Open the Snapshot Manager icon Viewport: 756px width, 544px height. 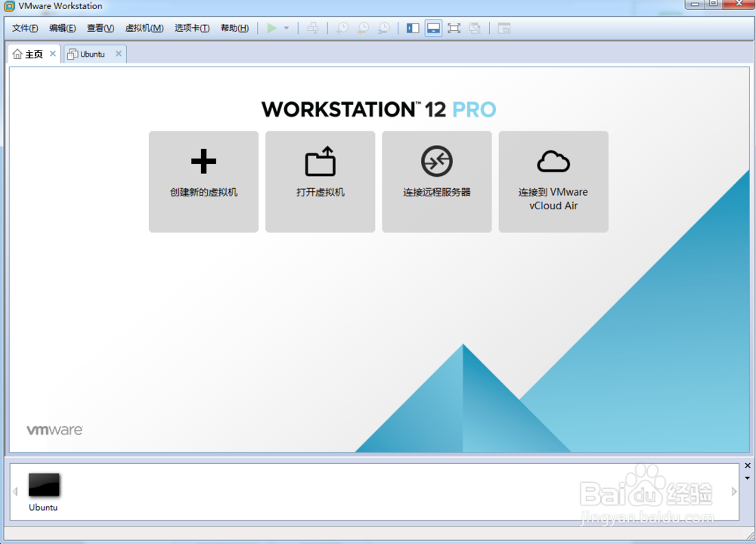tap(383, 28)
